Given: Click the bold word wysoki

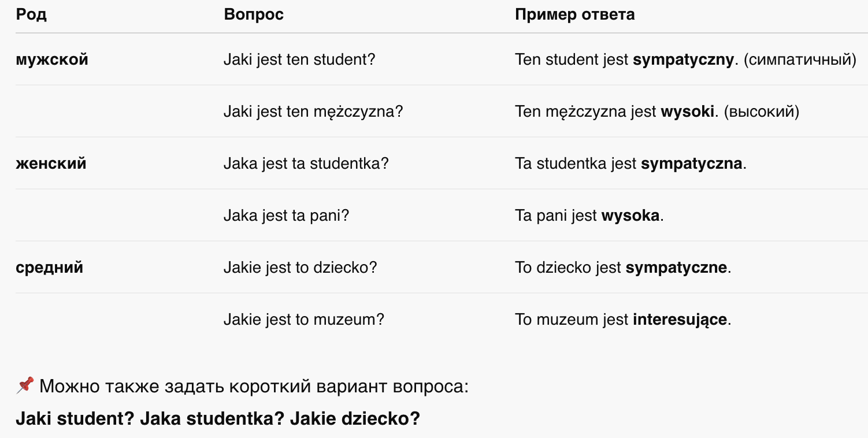Looking at the screenshot, I should (688, 112).
